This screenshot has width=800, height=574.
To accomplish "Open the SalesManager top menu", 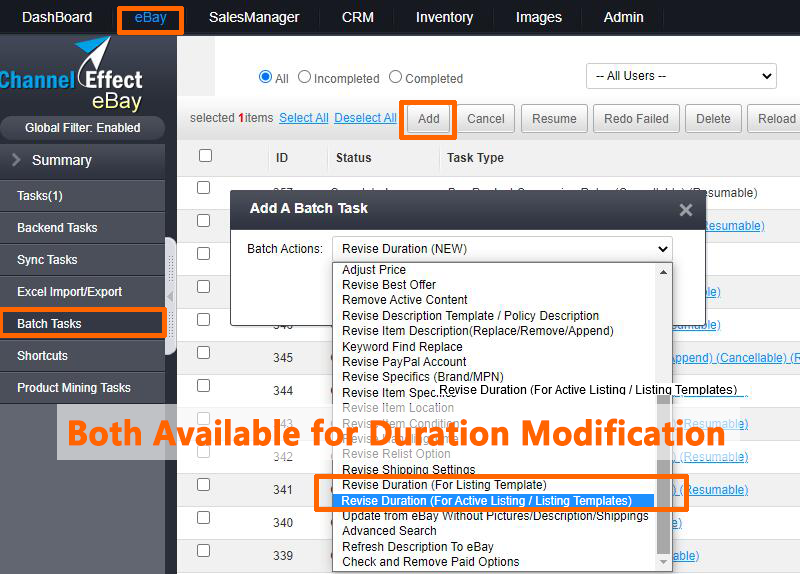I will [x=254, y=17].
